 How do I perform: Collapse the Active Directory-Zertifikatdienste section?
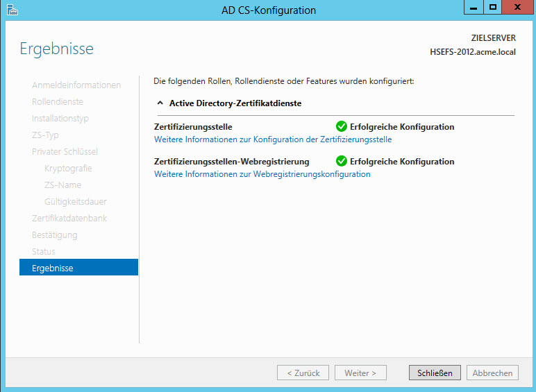[x=160, y=103]
